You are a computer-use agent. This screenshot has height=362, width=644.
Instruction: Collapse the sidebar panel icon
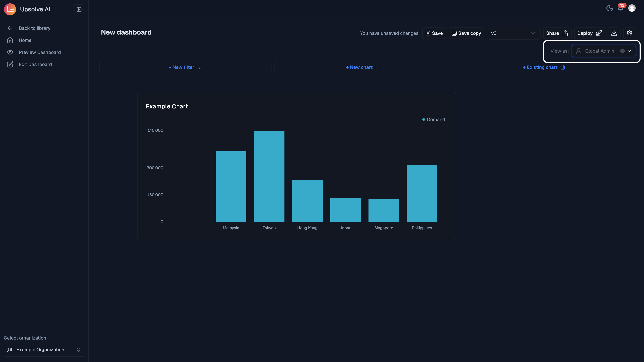(79, 10)
